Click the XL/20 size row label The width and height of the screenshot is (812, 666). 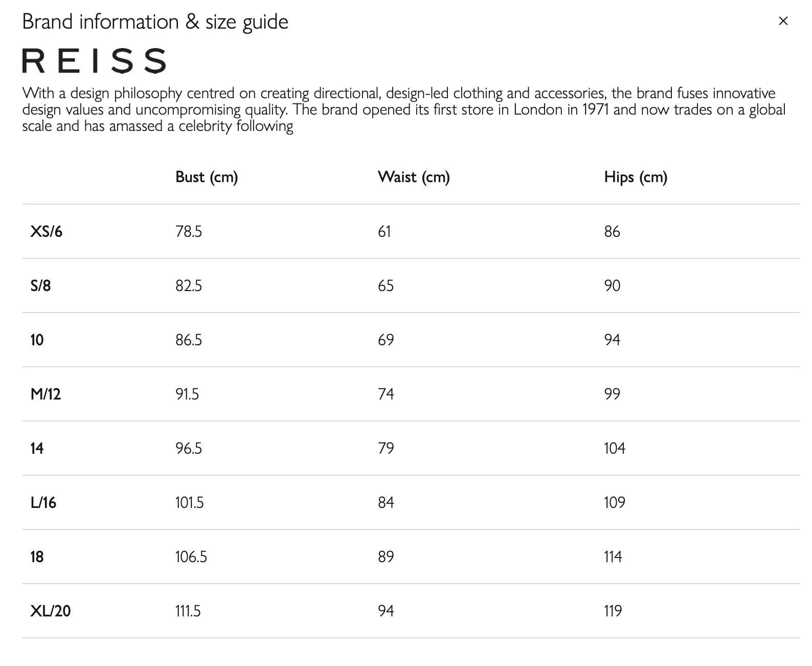tap(51, 611)
